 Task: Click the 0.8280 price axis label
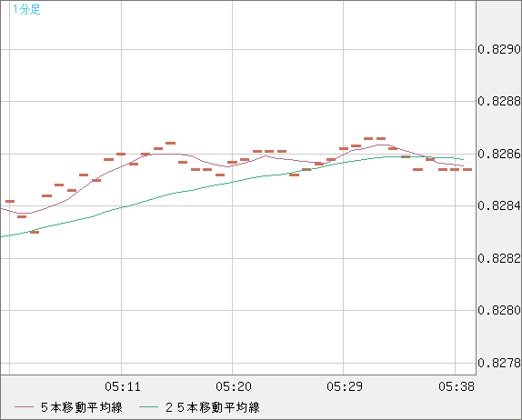(499, 310)
